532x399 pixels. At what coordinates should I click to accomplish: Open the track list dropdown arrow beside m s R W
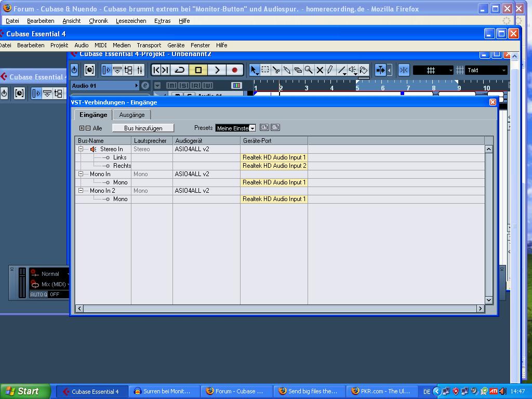(157, 86)
